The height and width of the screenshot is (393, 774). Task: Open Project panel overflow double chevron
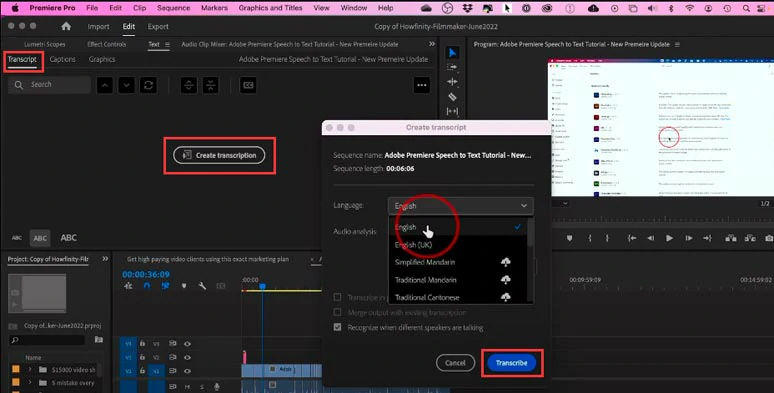[x=105, y=259]
